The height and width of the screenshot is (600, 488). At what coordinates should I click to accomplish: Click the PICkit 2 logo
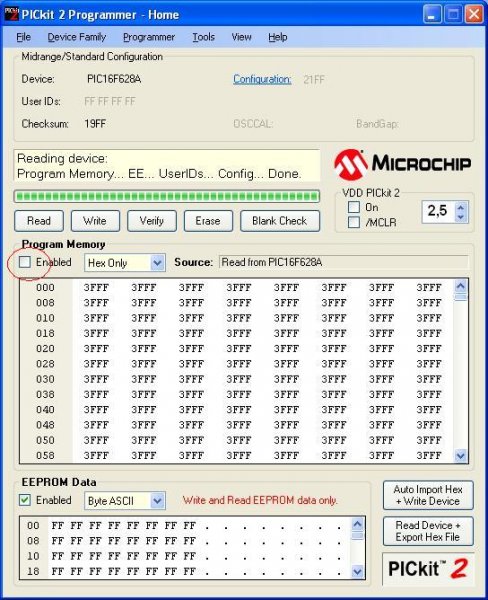[428, 569]
